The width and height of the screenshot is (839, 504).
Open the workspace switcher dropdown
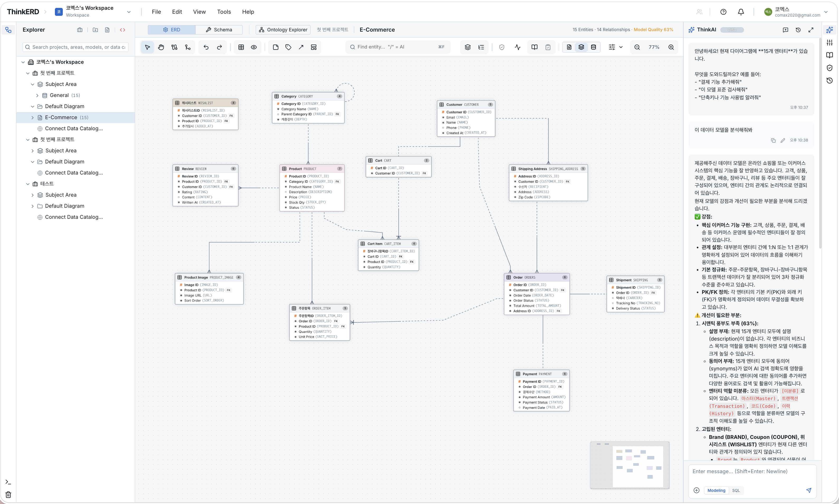coord(129,12)
